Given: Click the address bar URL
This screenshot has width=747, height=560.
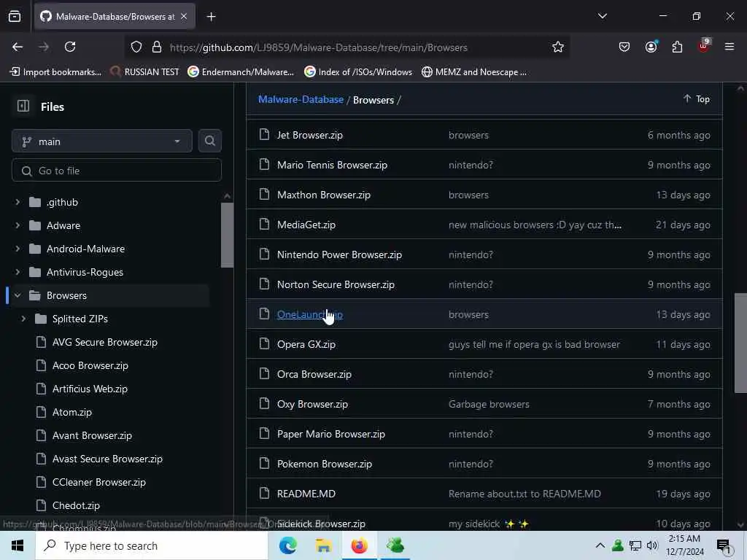Looking at the screenshot, I should tap(318, 47).
